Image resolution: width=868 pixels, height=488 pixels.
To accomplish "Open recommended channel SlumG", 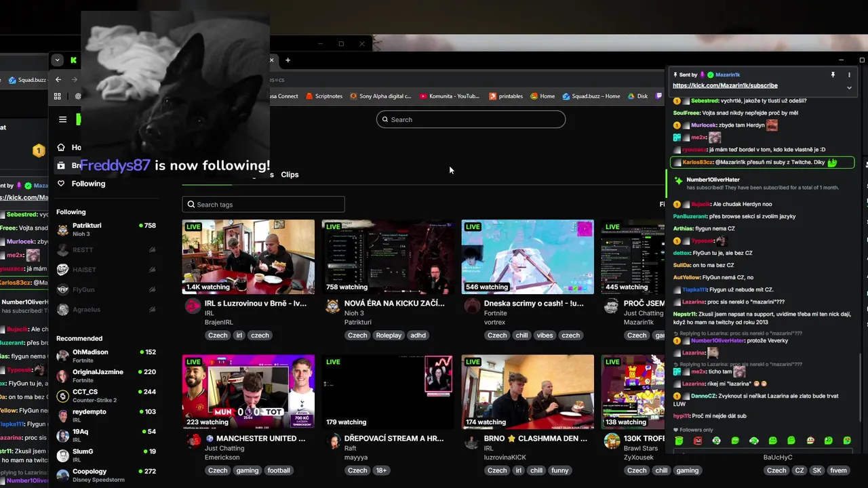I will point(106,455).
